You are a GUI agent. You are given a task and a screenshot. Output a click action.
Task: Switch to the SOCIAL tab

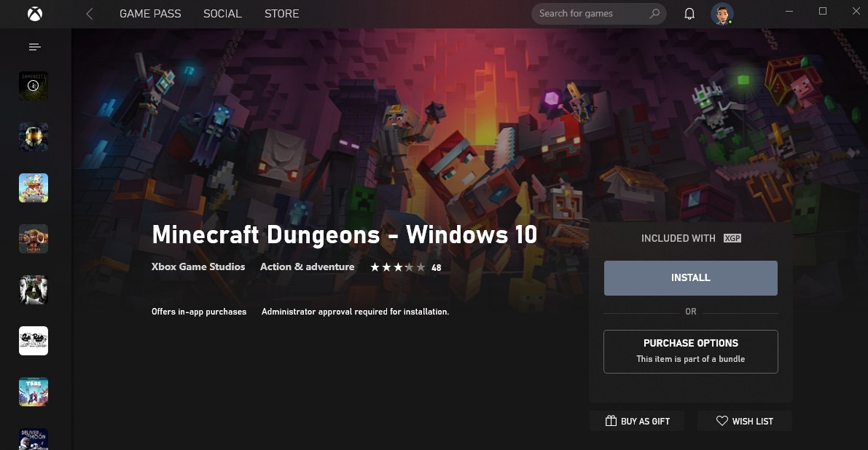222,14
